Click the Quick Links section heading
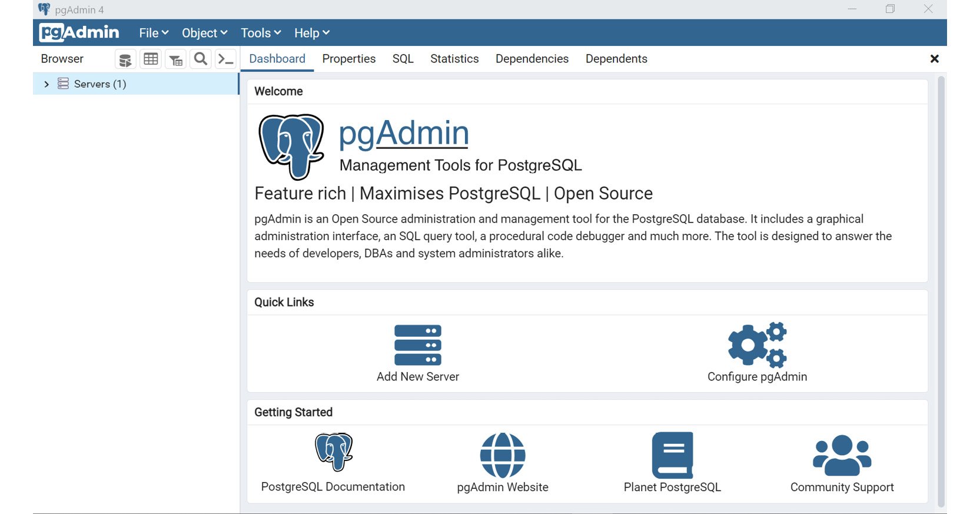Viewport: 980px width, 514px height. 284,302
